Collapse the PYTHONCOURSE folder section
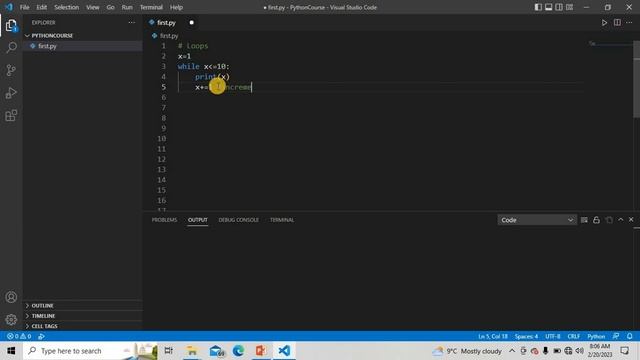Screen dimensions: 640x360 pyautogui.click(x=82, y=36)
